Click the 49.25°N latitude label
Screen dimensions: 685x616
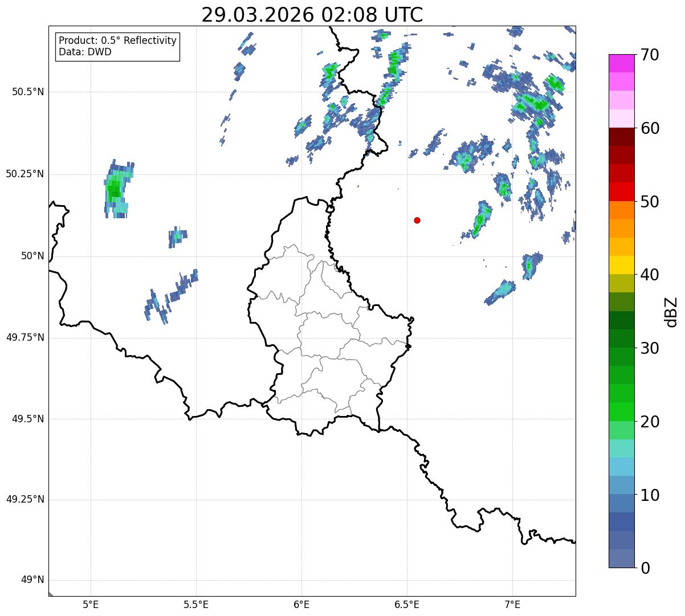(x=25, y=500)
